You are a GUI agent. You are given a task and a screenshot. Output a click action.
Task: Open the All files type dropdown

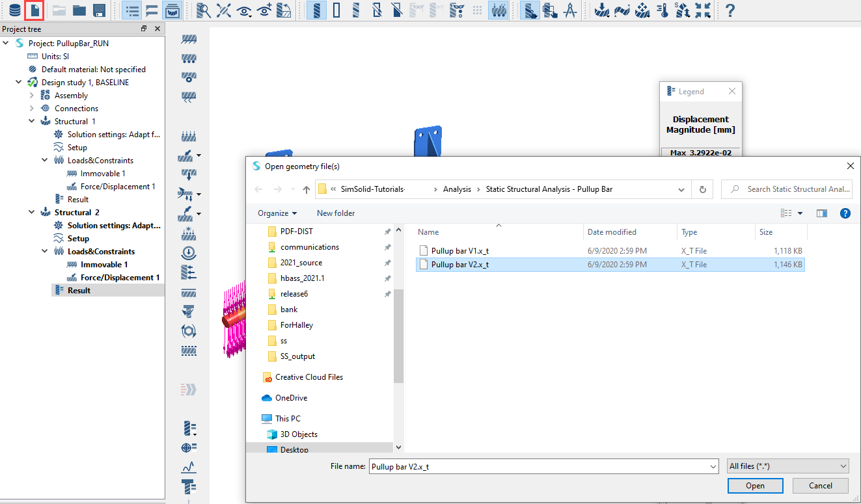pos(787,466)
